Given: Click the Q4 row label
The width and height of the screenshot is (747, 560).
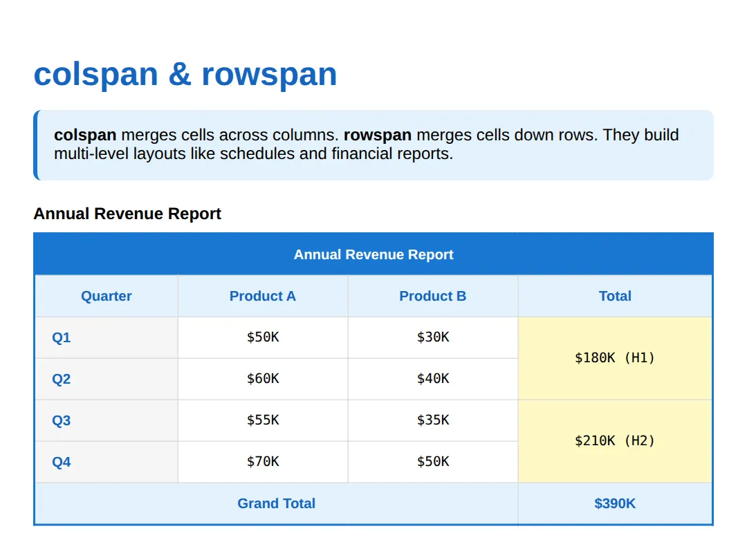Looking at the screenshot, I should click(x=107, y=462).
